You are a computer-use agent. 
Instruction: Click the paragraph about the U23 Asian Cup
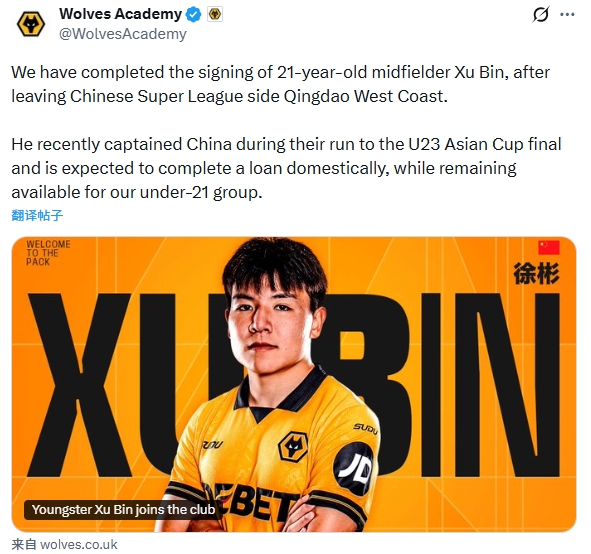click(286, 168)
